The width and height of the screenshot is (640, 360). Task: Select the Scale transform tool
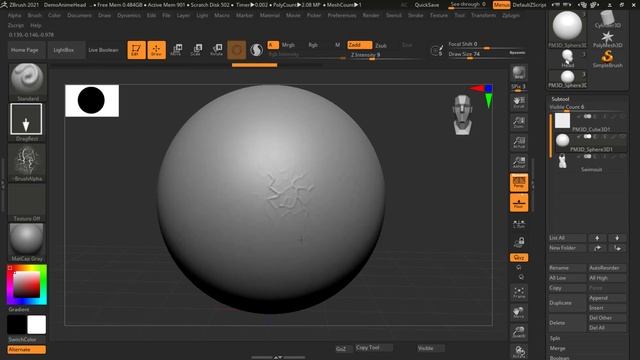pyautogui.click(x=196, y=50)
